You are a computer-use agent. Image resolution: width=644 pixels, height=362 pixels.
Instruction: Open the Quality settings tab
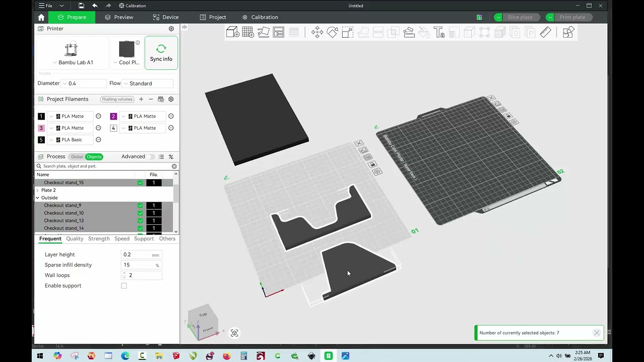pyautogui.click(x=75, y=239)
